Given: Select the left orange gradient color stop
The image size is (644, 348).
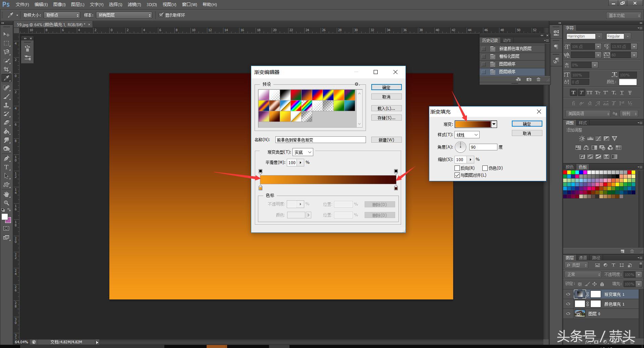Looking at the screenshot, I should [260, 188].
